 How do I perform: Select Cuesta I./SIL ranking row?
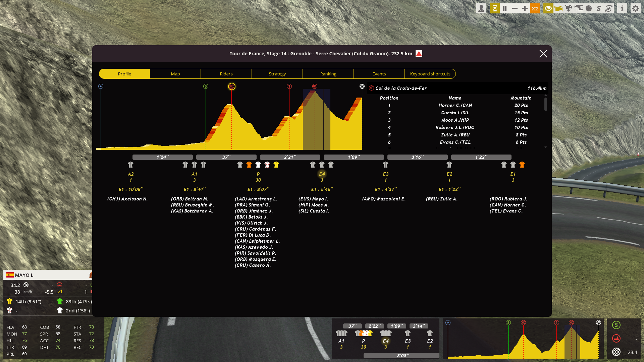point(455,113)
